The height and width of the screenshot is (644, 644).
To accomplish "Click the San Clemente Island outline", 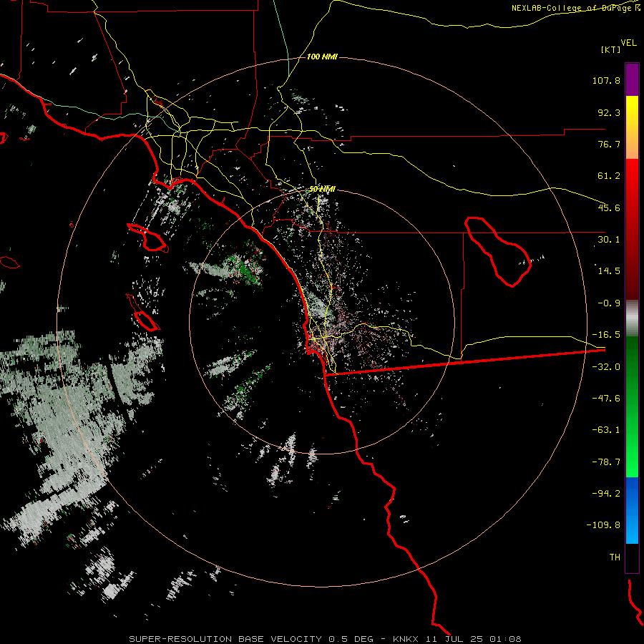I will point(143,313).
